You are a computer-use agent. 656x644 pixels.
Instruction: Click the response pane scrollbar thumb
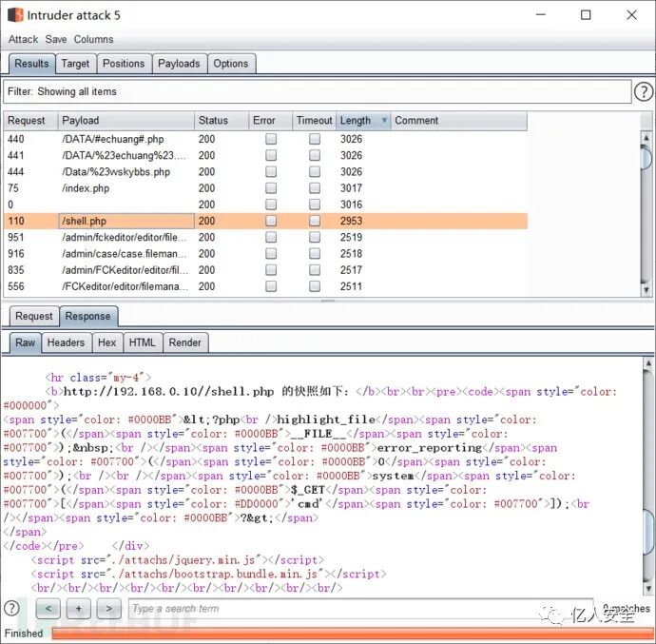coord(648,532)
